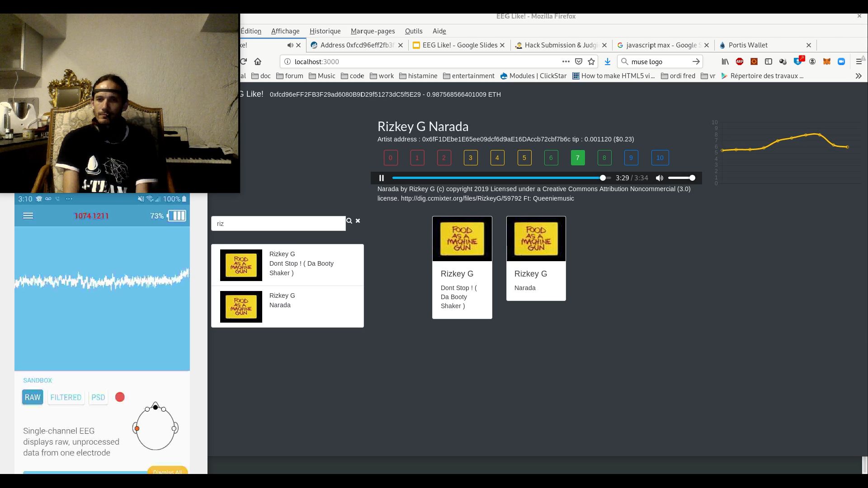868x488 pixels.
Task: Open the Firefox Library icon
Action: [x=725, y=61]
